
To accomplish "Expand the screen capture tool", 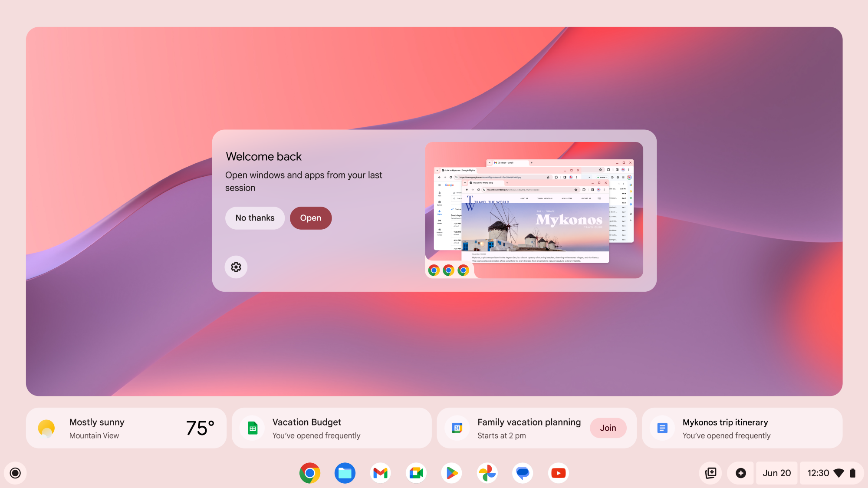I will pyautogui.click(x=710, y=473).
